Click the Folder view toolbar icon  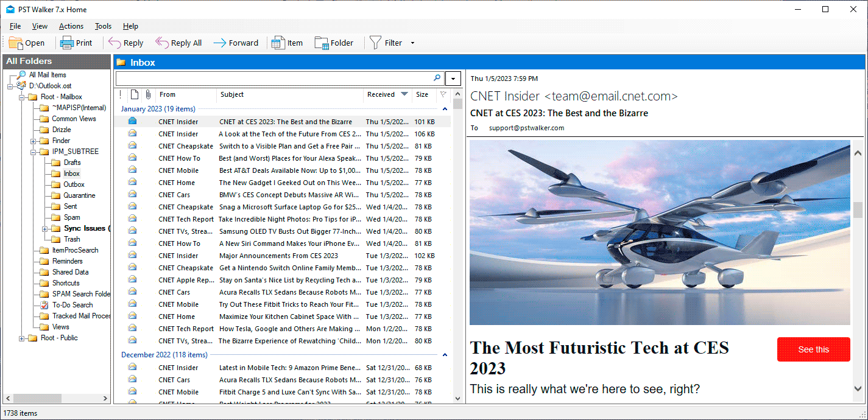(x=322, y=43)
